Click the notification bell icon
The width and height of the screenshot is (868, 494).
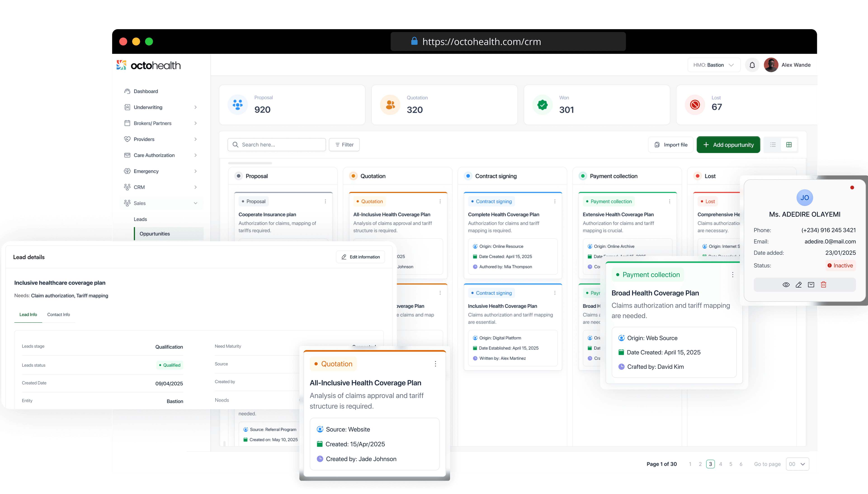point(752,65)
